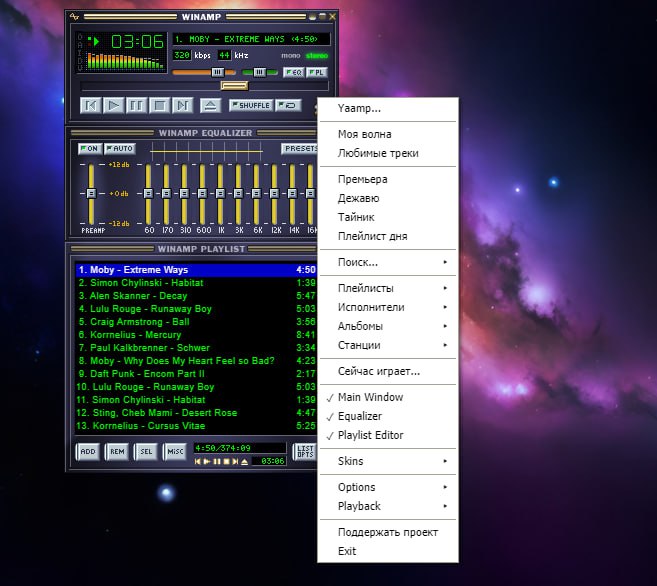Select 'Любимые треки' menu item
The width and height of the screenshot is (657, 586).
388,153
